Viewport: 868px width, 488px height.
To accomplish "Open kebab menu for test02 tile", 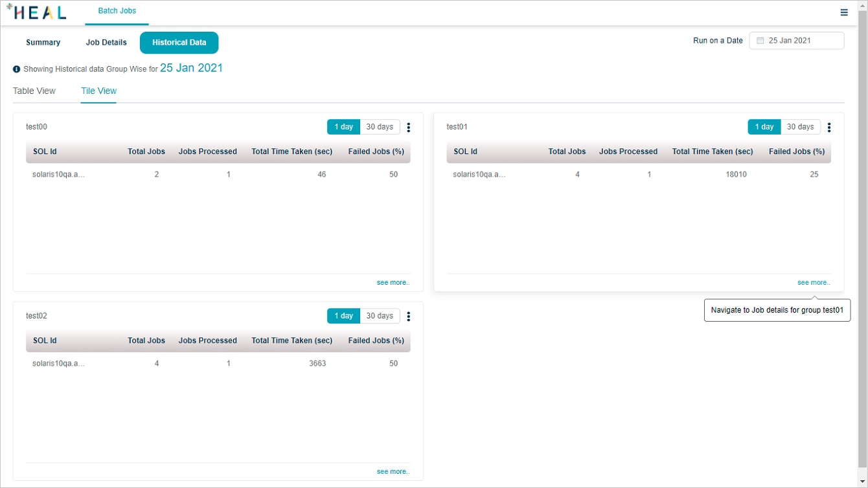I will (409, 316).
